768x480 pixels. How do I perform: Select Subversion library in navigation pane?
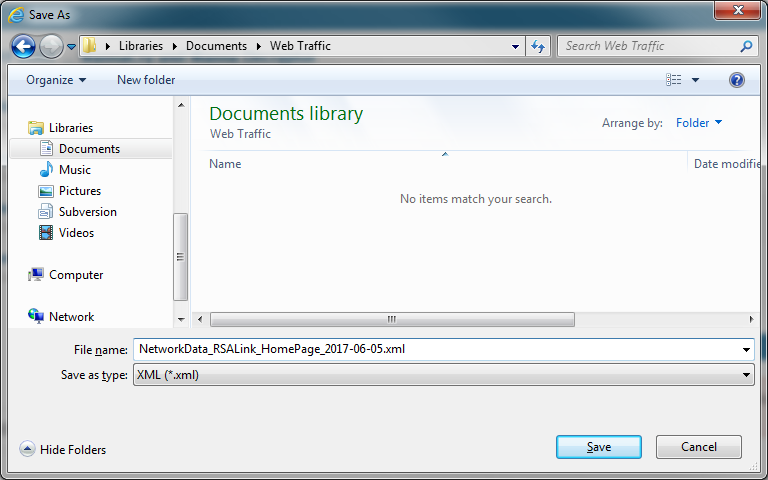(88, 212)
